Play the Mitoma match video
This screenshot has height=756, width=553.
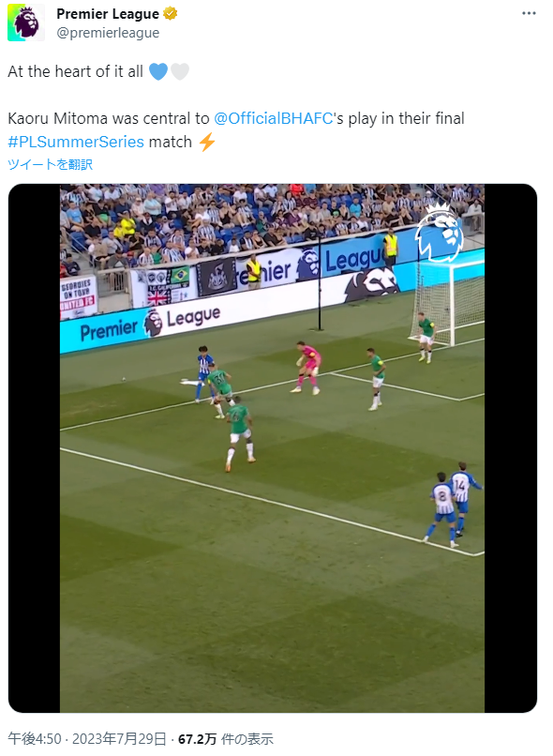click(x=272, y=448)
